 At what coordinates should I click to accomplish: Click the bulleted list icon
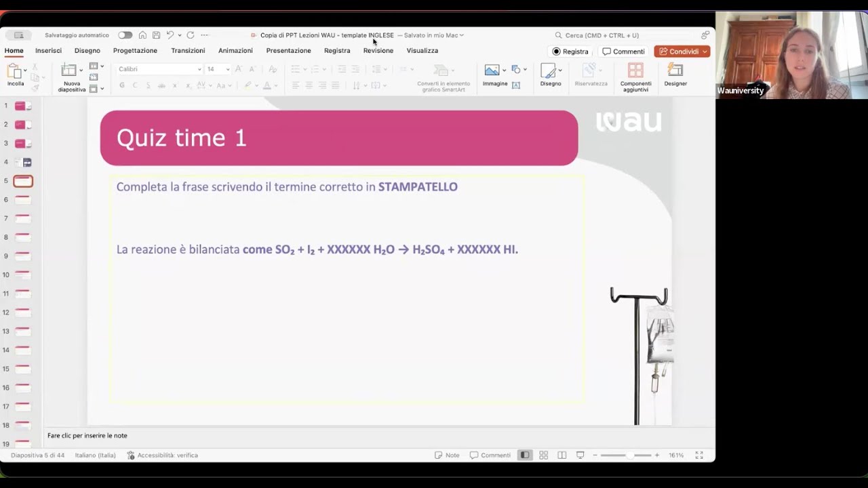pyautogui.click(x=295, y=69)
